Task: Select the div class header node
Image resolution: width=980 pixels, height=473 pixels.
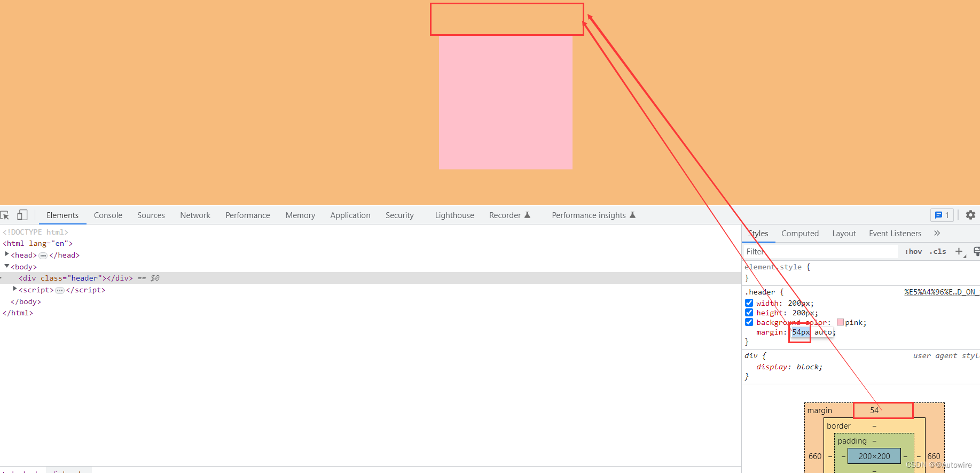Action: 370,278
